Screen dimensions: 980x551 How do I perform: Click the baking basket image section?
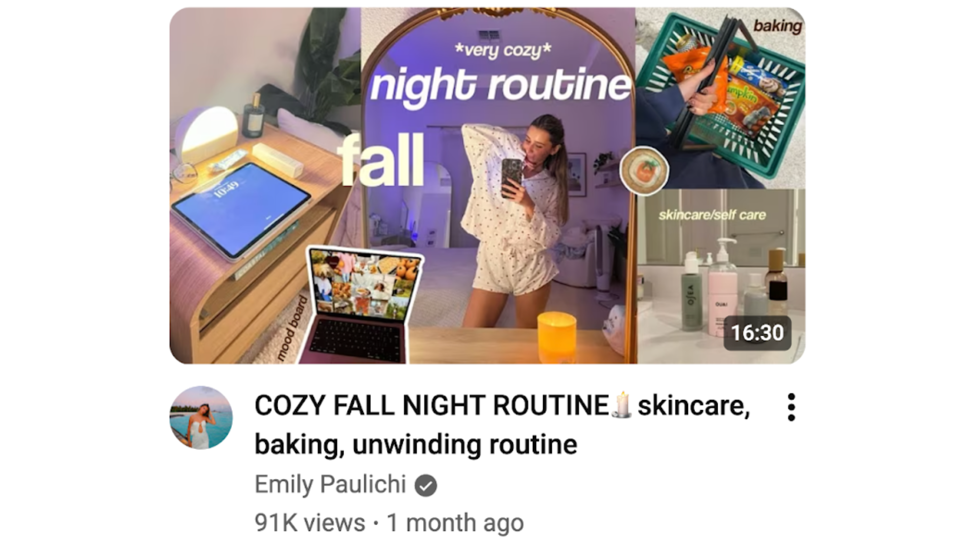tap(721, 98)
